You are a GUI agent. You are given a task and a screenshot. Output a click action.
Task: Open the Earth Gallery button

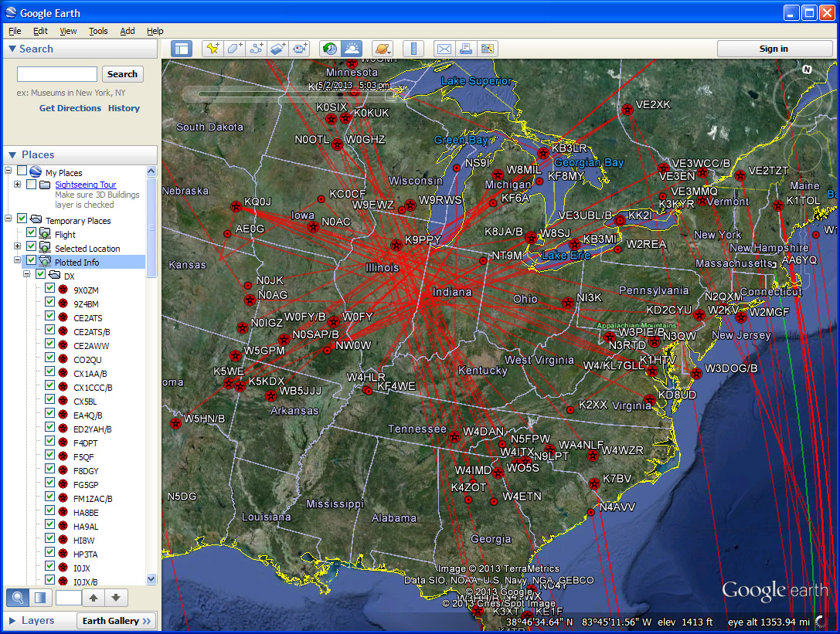[116, 621]
